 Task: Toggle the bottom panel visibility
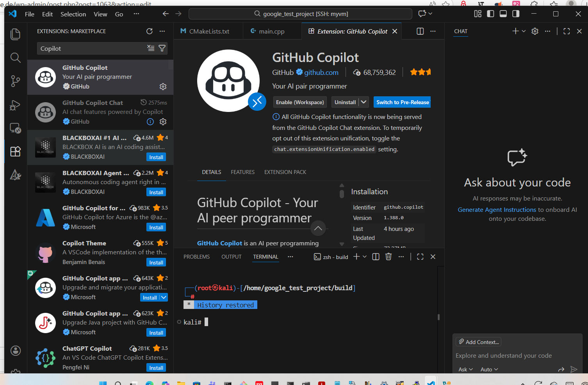tap(503, 14)
